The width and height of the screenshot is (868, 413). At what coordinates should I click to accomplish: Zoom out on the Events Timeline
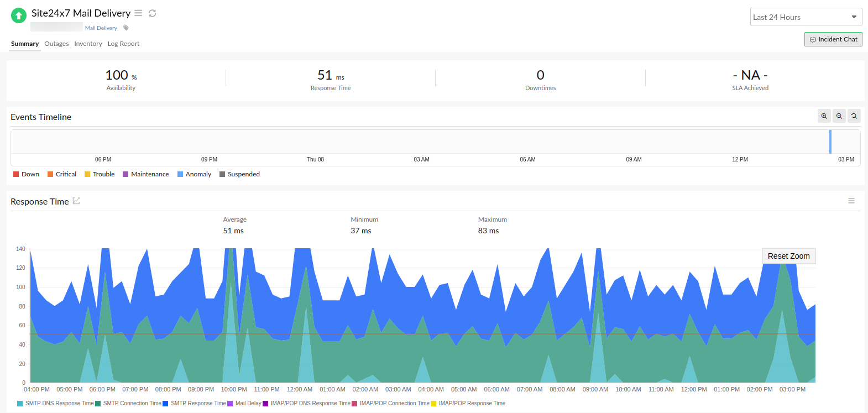pyautogui.click(x=839, y=116)
